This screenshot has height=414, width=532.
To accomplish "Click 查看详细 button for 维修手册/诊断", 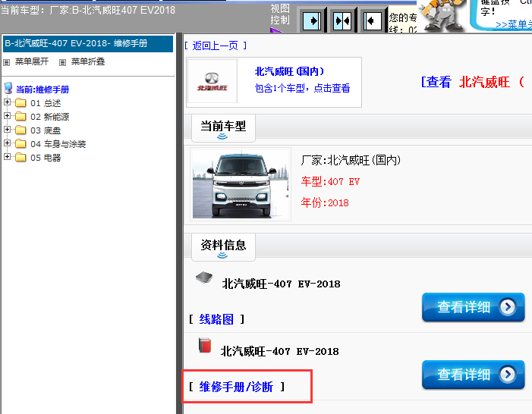I will (474, 375).
